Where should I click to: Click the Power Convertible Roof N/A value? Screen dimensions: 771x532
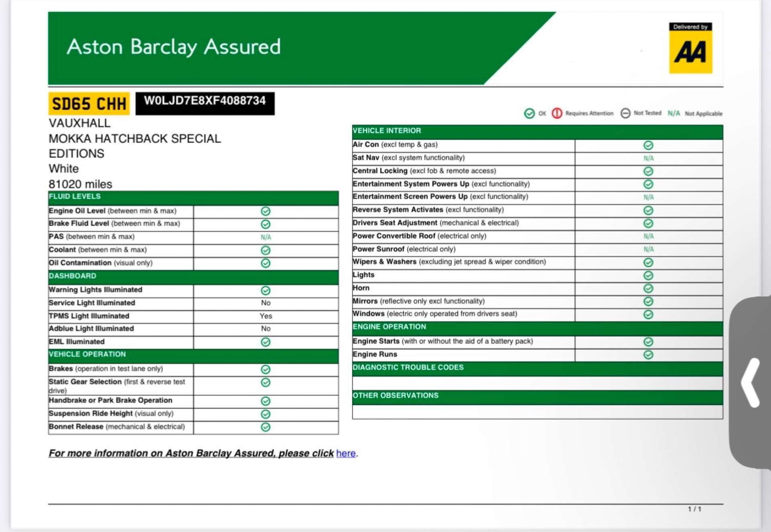coord(649,236)
